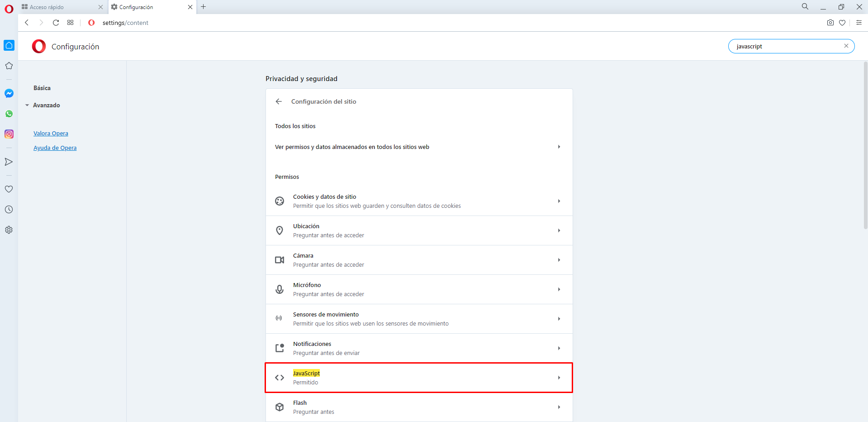
Task: Open the Opera main menu logo
Action: [9, 9]
